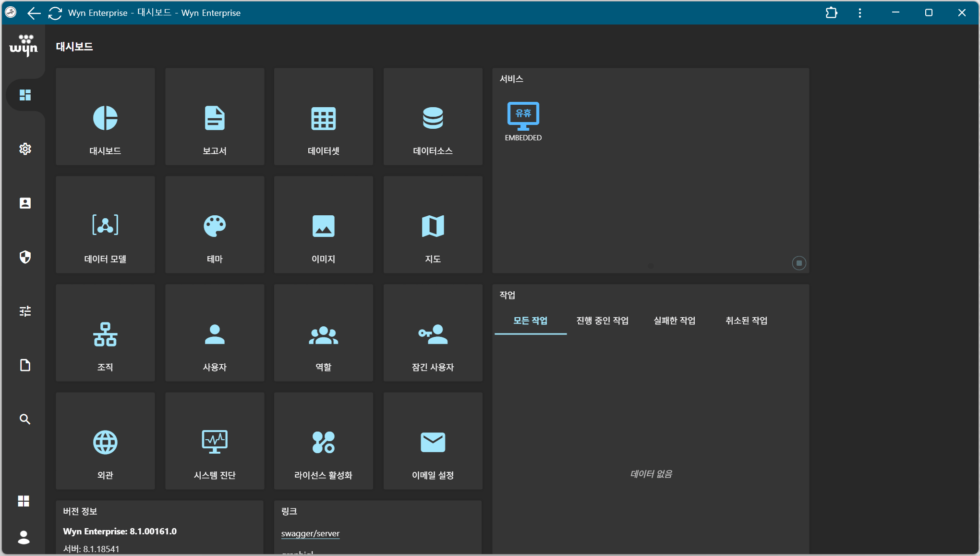Click the stop control in the 서비스 panel
980x556 pixels.
(x=799, y=263)
